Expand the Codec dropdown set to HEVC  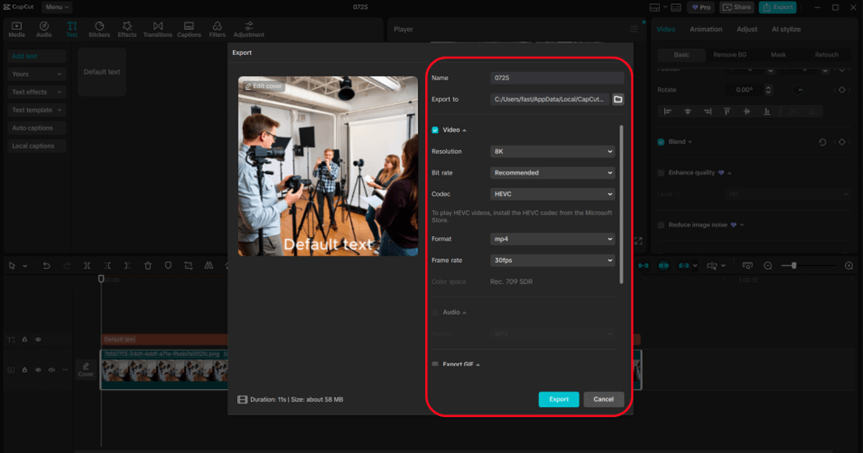(552, 194)
